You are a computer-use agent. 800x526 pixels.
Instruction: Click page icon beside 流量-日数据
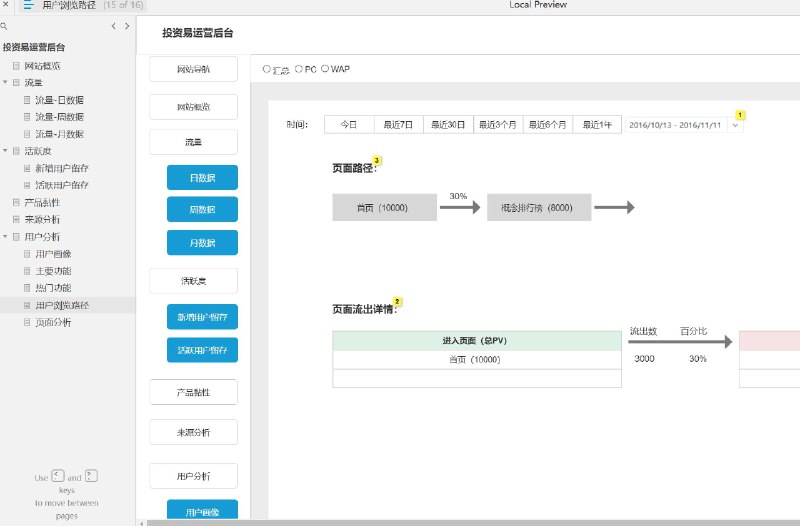point(27,100)
